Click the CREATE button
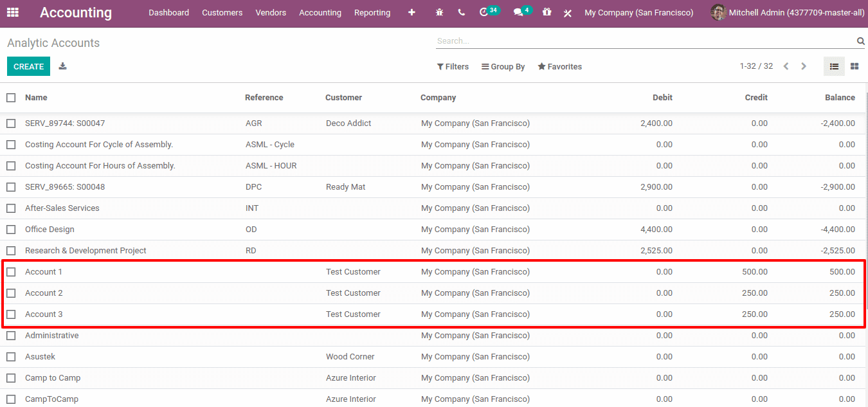Image resolution: width=868 pixels, height=407 pixels. click(28, 67)
